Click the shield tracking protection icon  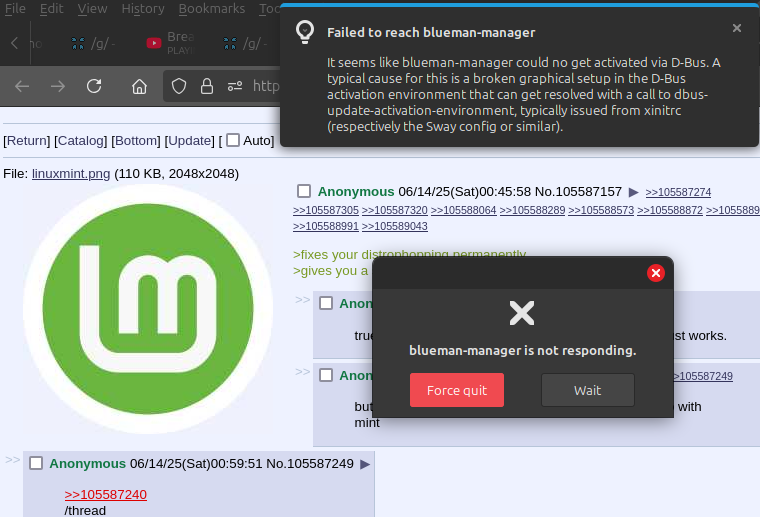click(x=179, y=86)
